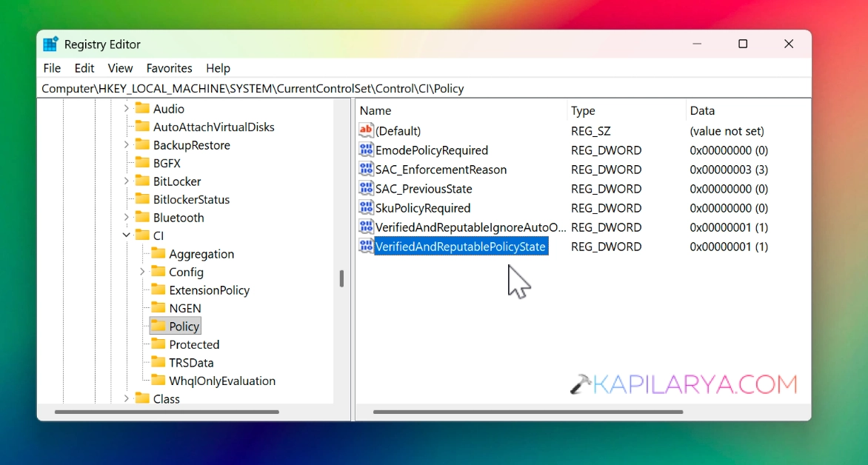Image resolution: width=868 pixels, height=465 pixels.
Task: Select the SAC_EnforcementReason value name
Action: coord(441,170)
